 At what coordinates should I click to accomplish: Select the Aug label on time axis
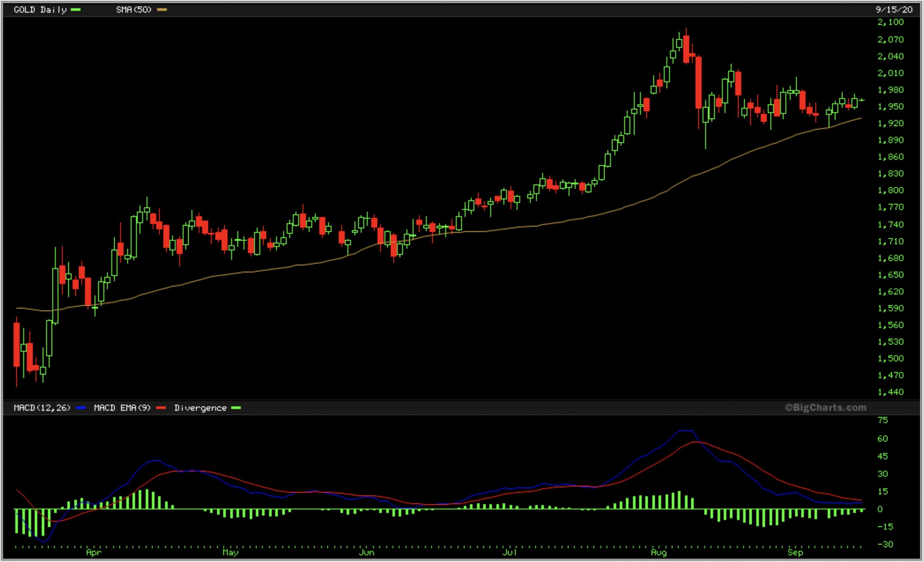(x=658, y=553)
